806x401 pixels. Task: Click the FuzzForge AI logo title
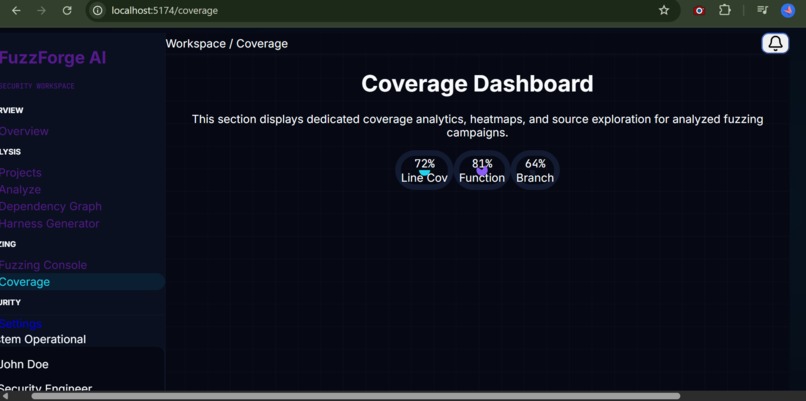click(x=53, y=58)
